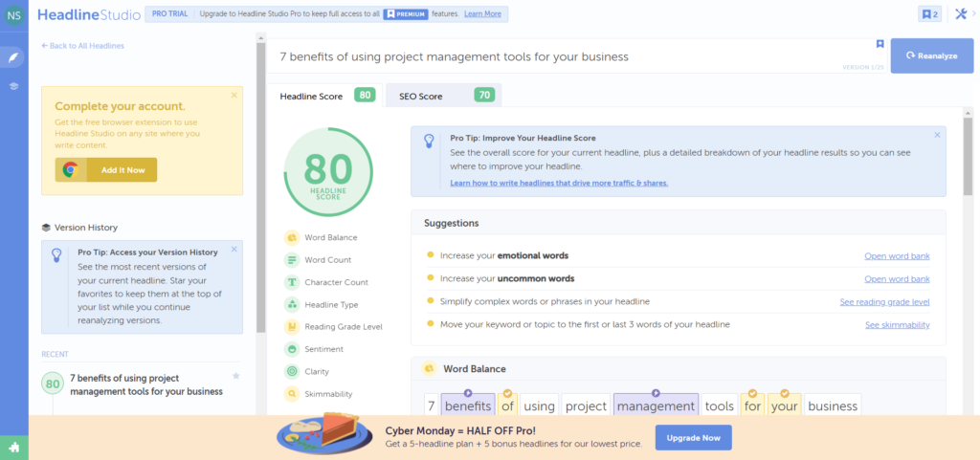Click the 80 score circle graphic
Screen dimensions: 980x460
coord(328,172)
